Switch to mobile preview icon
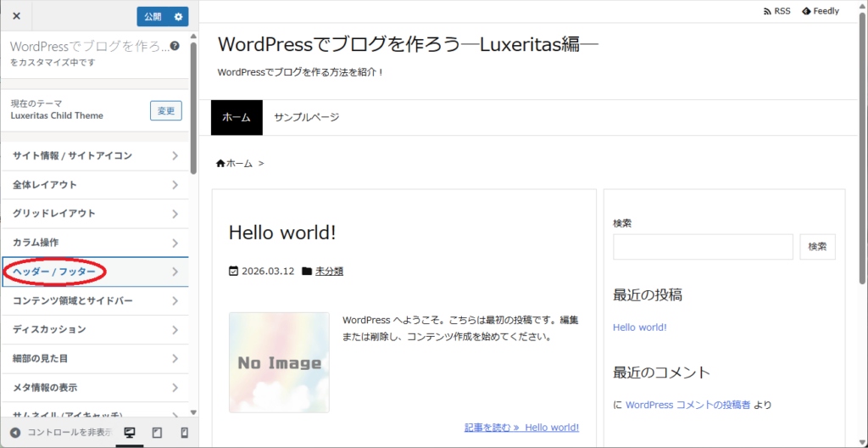 pyautogui.click(x=185, y=433)
